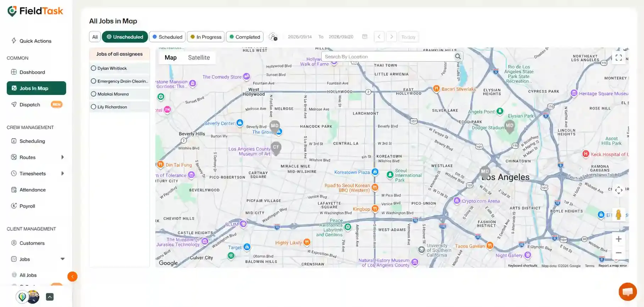
Task: Click the Quick Actions lightning icon
Action: pyautogui.click(x=14, y=40)
